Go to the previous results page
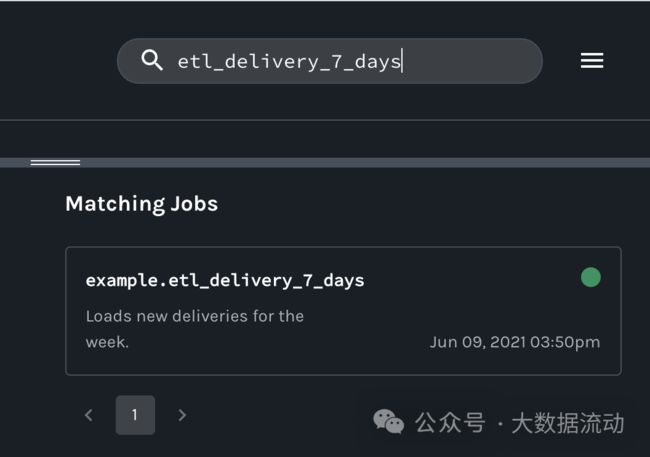 (x=88, y=415)
